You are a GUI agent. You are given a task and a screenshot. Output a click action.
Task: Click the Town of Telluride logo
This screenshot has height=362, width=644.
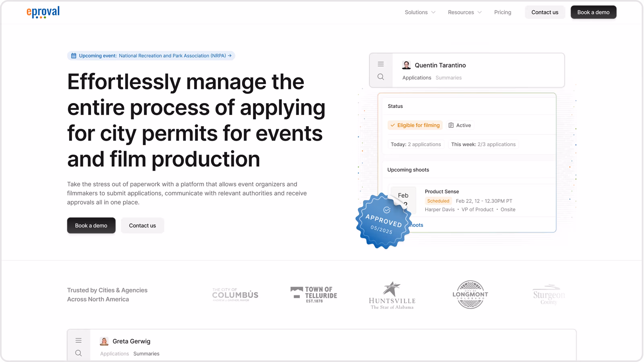click(x=314, y=295)
